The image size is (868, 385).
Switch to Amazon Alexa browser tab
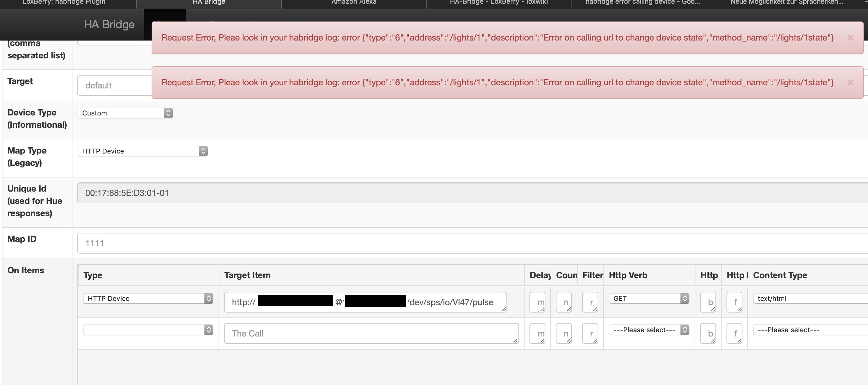pos(354,3)
